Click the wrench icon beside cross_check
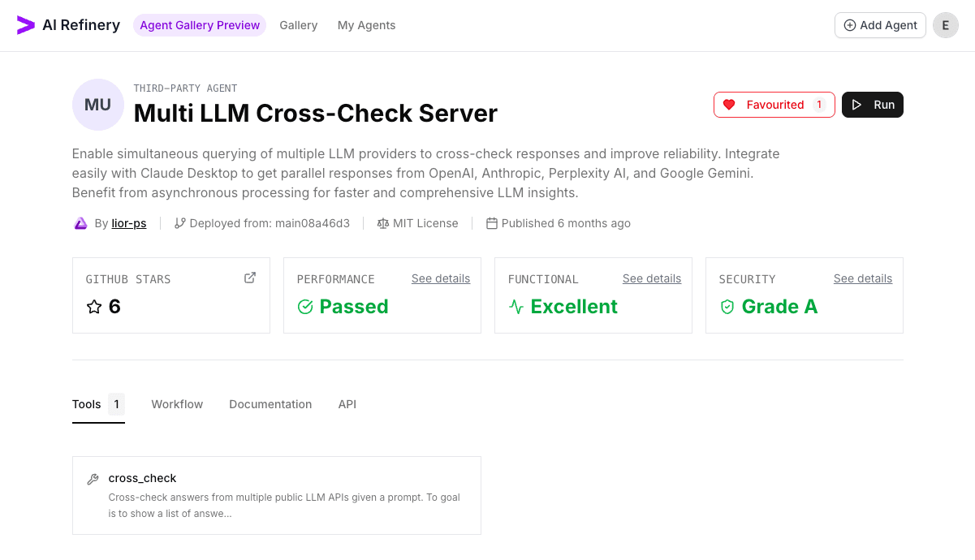 92,478
